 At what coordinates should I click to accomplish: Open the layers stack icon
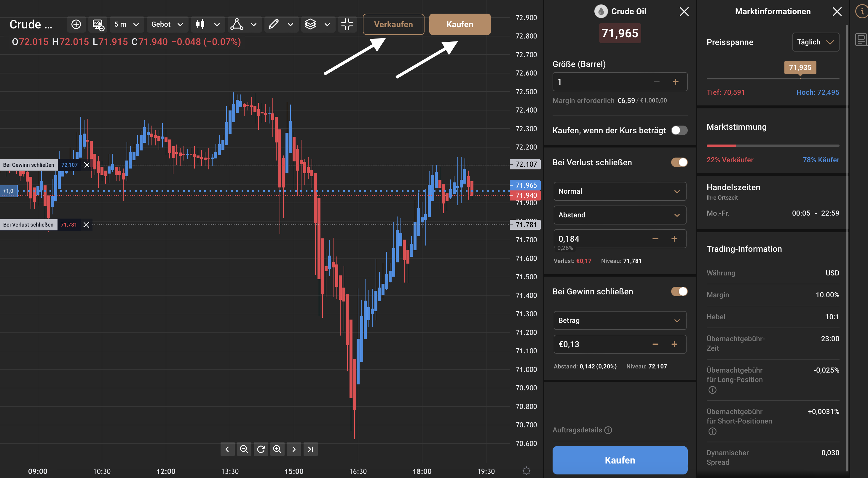[310, 24]
